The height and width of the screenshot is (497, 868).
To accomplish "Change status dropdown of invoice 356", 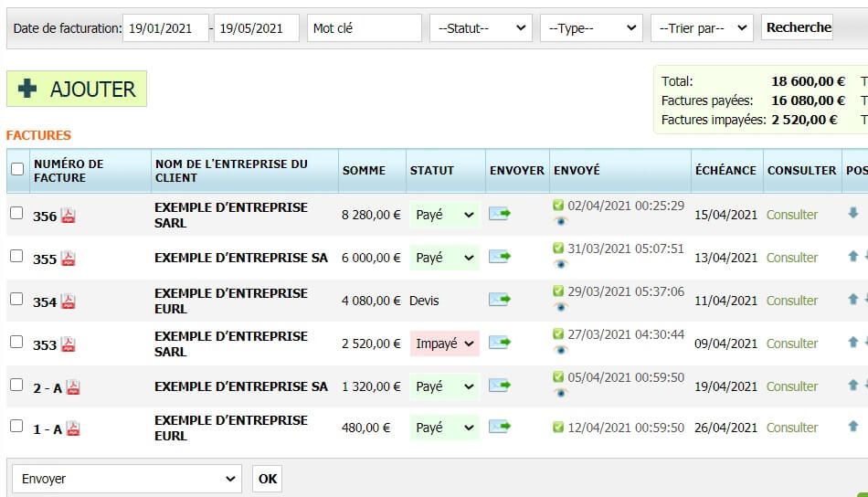I will 445,215.
